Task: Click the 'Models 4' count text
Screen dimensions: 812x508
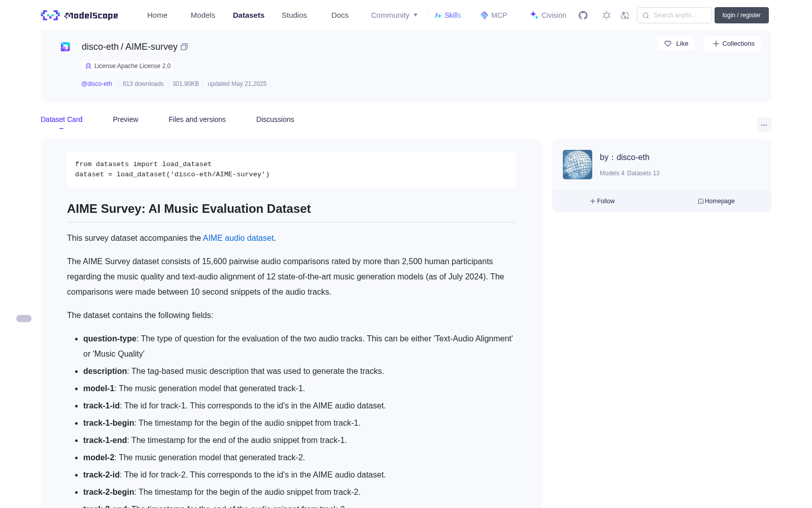Action: click(x=612, y=173)
